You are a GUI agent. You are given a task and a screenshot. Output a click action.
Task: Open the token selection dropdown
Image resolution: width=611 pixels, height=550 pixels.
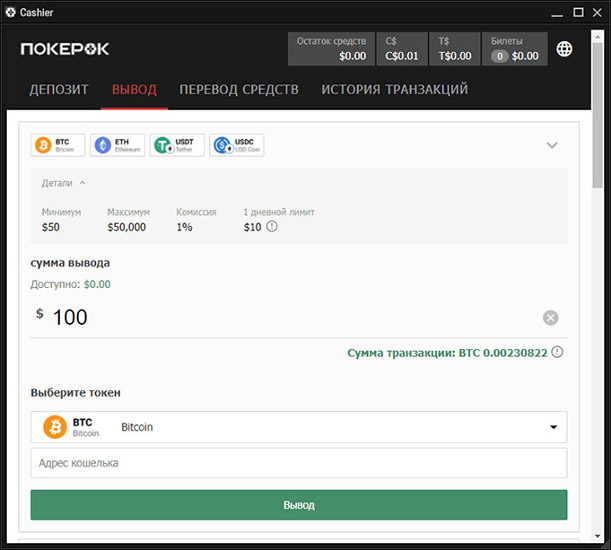[x=299, y=427]
